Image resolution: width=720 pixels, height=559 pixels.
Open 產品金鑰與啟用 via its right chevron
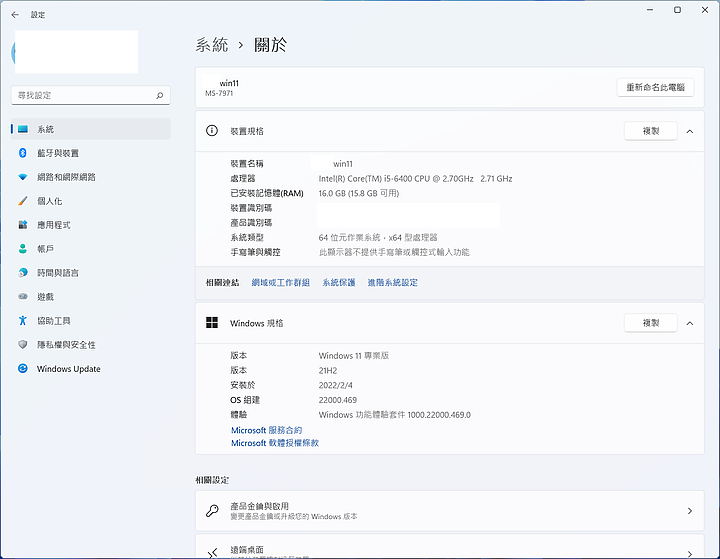tap(690, 511)
